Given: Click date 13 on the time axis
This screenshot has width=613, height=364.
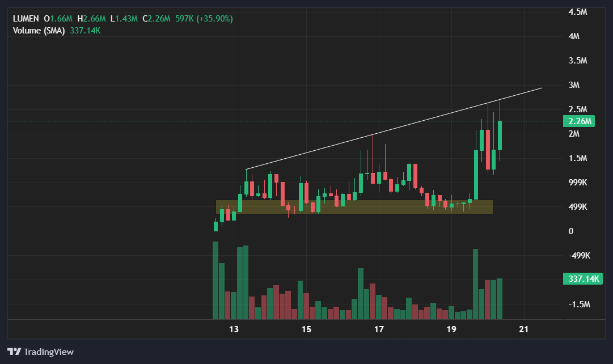Looking at the screenshot, I should (x=234, y=329).
